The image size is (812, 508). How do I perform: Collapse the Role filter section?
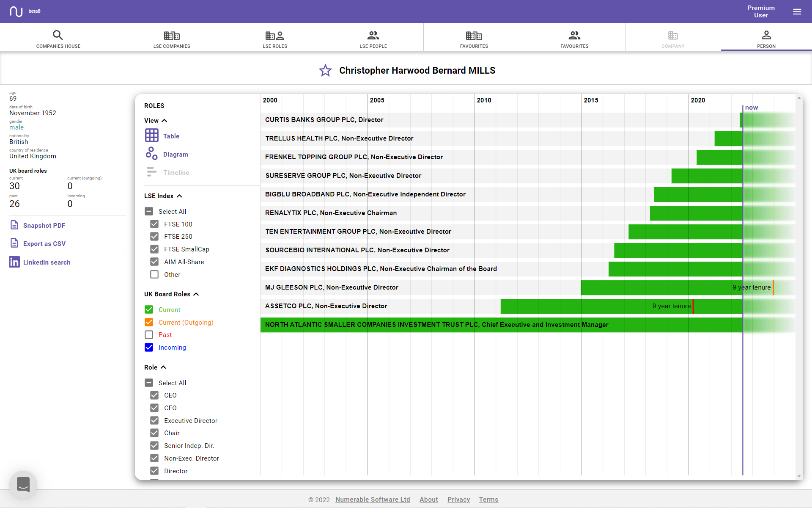(163, 367)
